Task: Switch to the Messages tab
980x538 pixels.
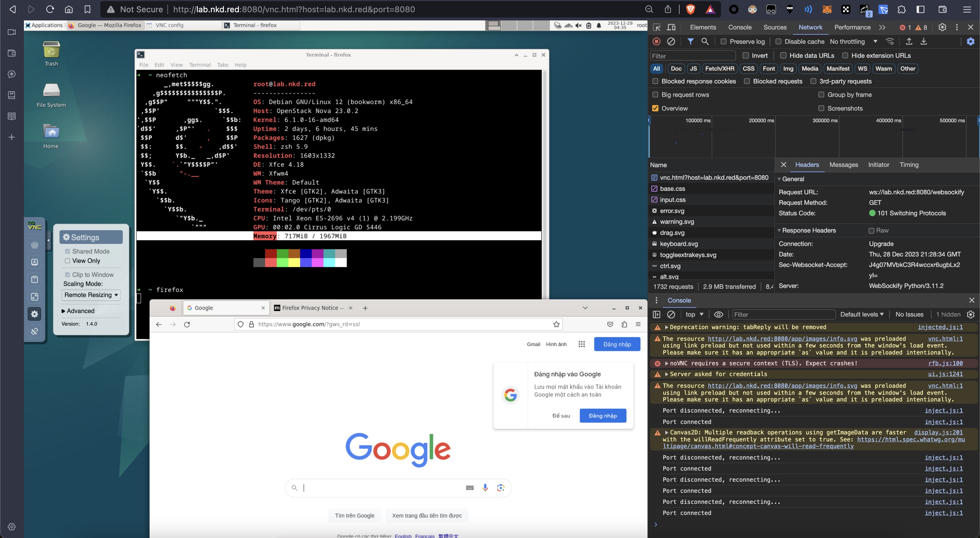Action: click(x=843, y=165)
